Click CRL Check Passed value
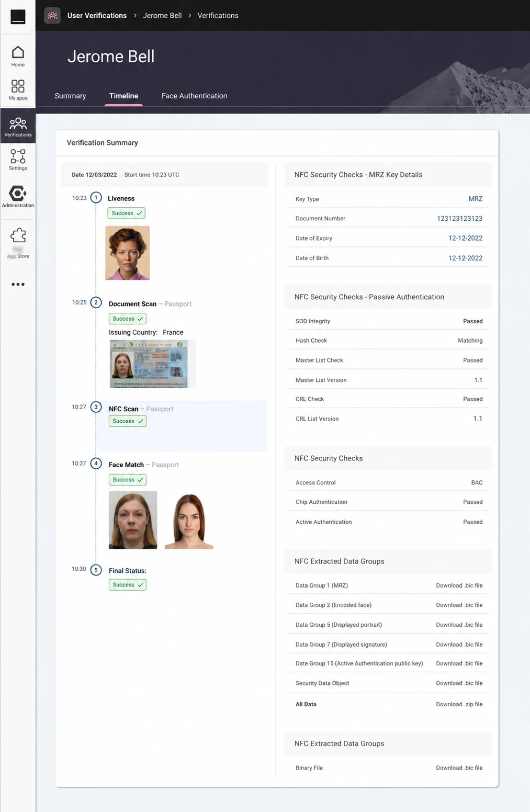This screenshot has height=812, width=530. (473, 399)
